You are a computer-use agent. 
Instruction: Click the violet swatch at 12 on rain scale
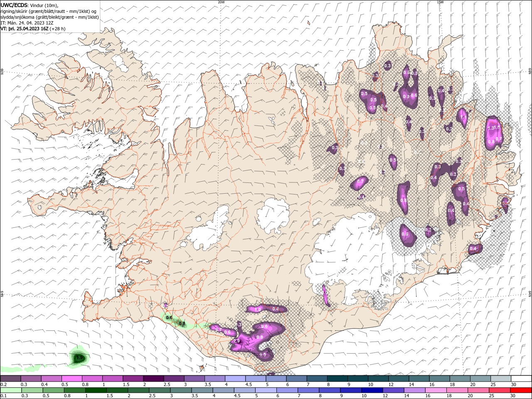click(393, 390)
